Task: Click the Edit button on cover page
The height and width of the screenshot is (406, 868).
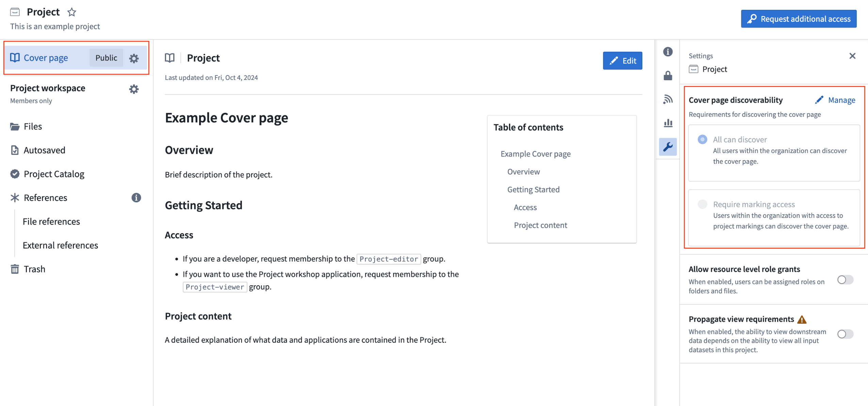Action: coord(622,61)
